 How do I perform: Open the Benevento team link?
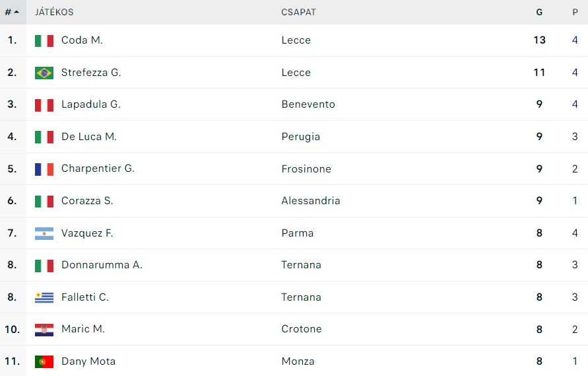click(x=308, y=104)
